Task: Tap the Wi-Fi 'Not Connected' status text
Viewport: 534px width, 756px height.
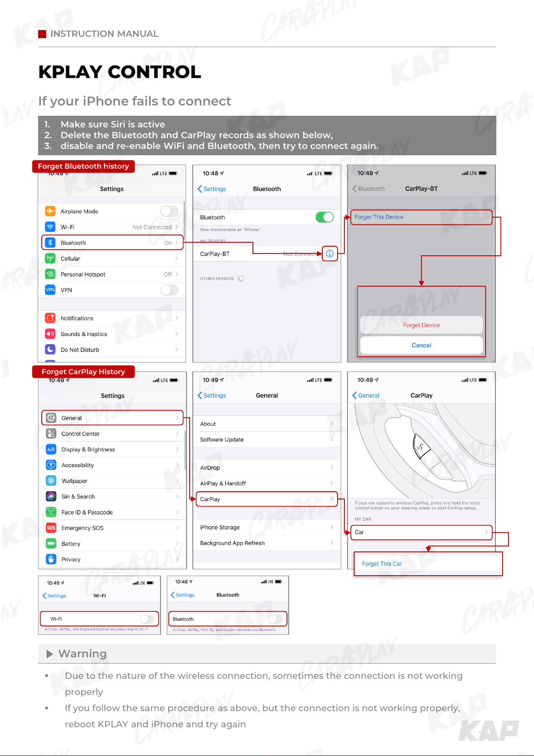Action: coord(152,227)
